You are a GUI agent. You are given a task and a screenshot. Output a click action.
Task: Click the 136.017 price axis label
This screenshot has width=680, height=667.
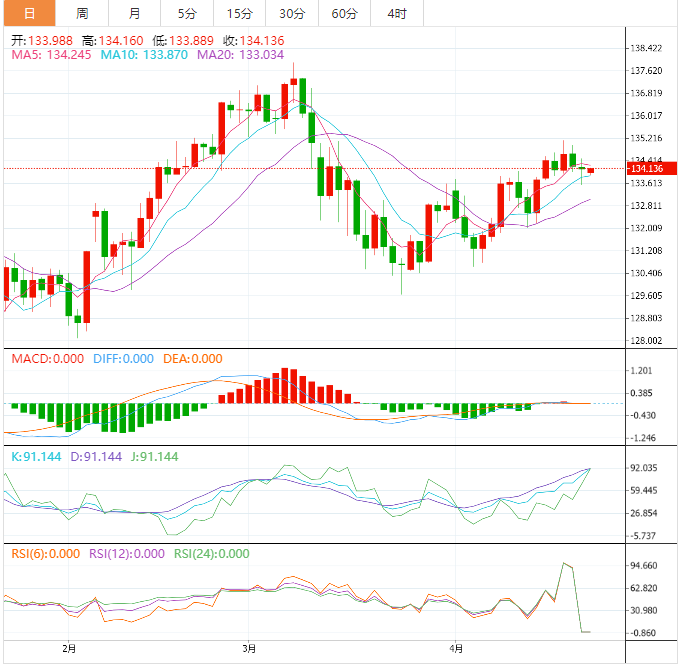646,116
